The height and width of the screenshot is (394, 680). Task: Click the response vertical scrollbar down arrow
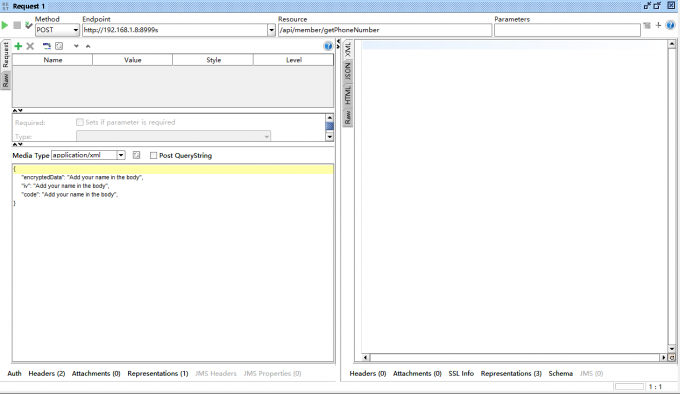(x=672, y=349)
